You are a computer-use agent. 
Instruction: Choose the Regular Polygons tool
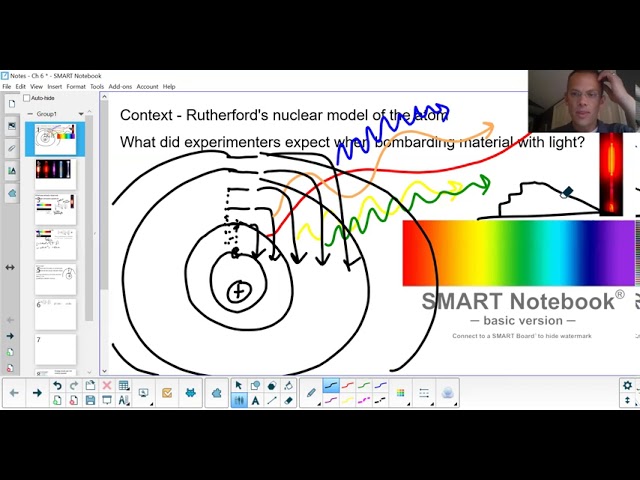[x=272, y=385]
